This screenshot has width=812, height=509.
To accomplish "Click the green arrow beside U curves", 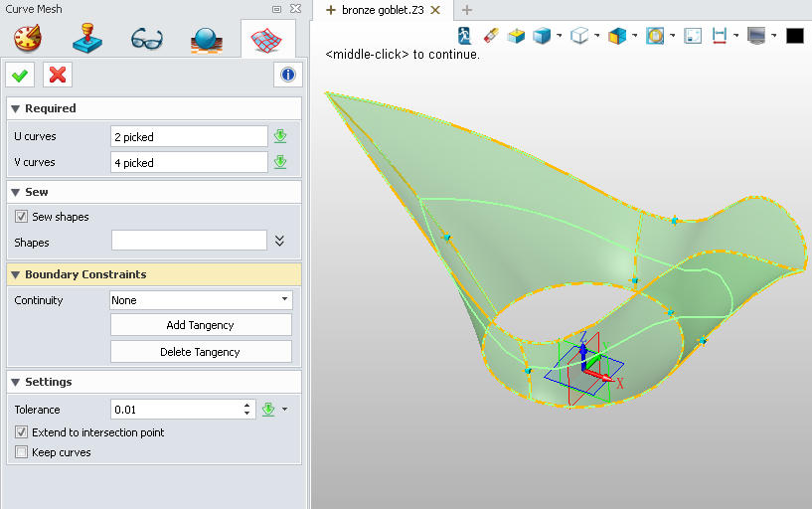I will coord(280,136).
